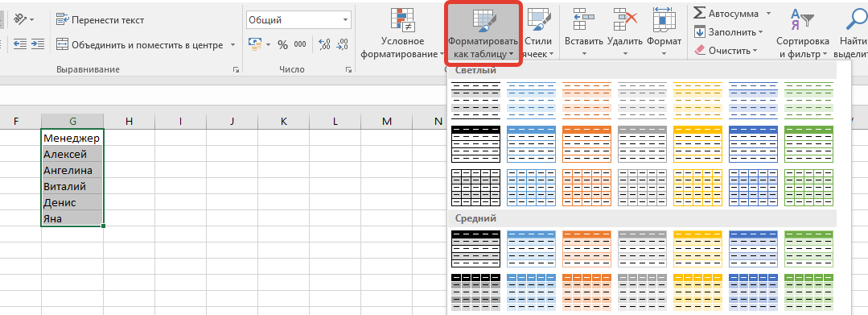Select cell containing Менеджер
Viewport: 868px width, 315px height.
point(72,138)
